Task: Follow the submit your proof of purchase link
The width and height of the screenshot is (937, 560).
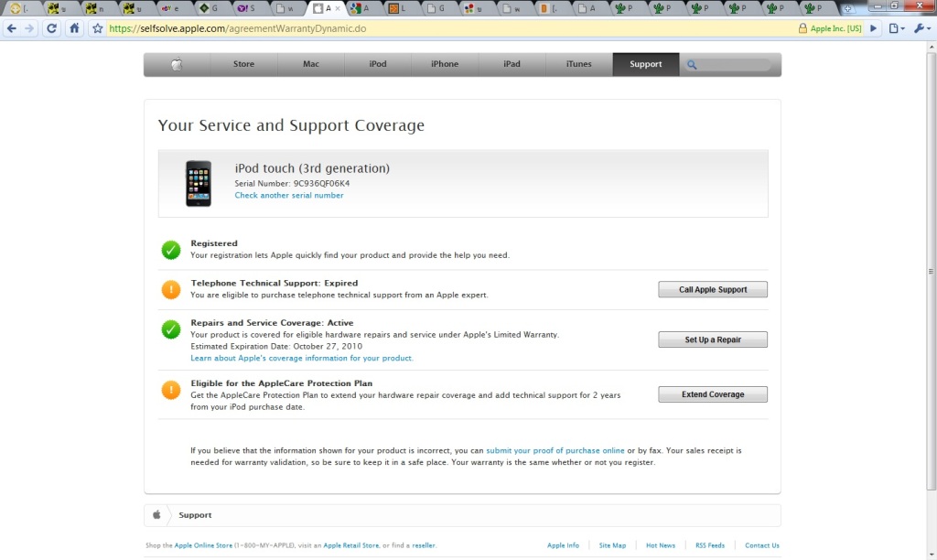Action: click(555, 450)
